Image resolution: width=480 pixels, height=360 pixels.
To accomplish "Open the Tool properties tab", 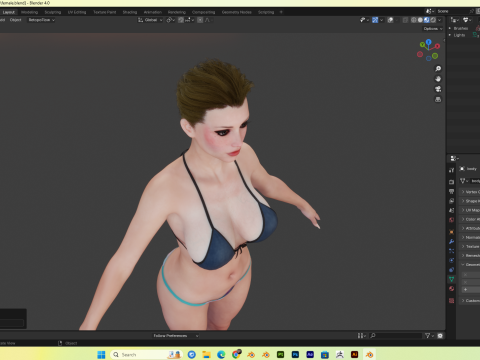I will pos(452,170).
